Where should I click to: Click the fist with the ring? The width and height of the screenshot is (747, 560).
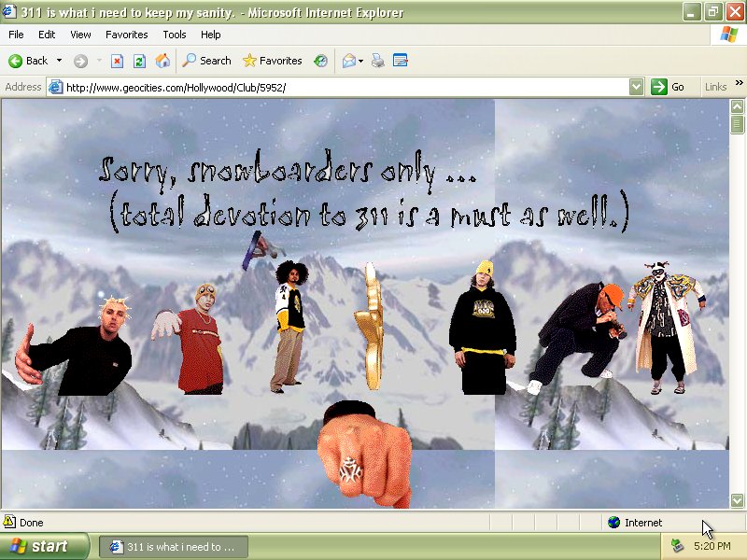click(x=364, y=455)
